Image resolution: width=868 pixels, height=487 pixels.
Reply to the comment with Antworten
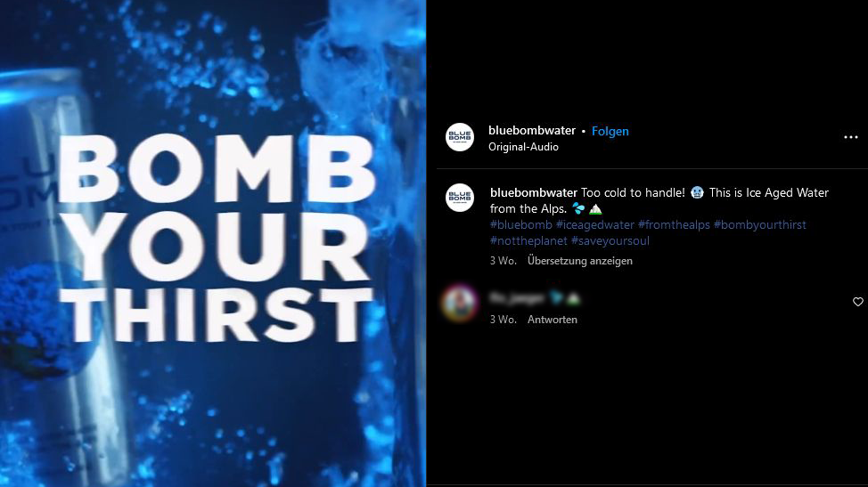[x=552, y=320]
